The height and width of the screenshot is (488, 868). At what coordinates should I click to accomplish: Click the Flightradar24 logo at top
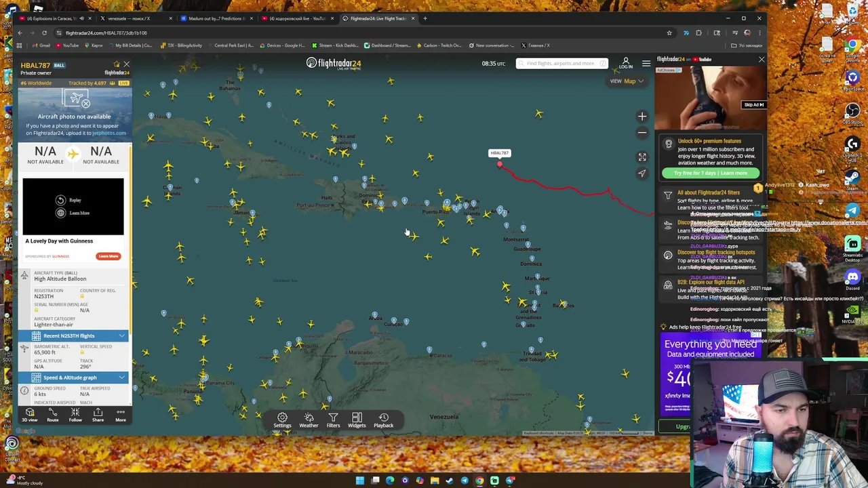[x=334, y=63]
